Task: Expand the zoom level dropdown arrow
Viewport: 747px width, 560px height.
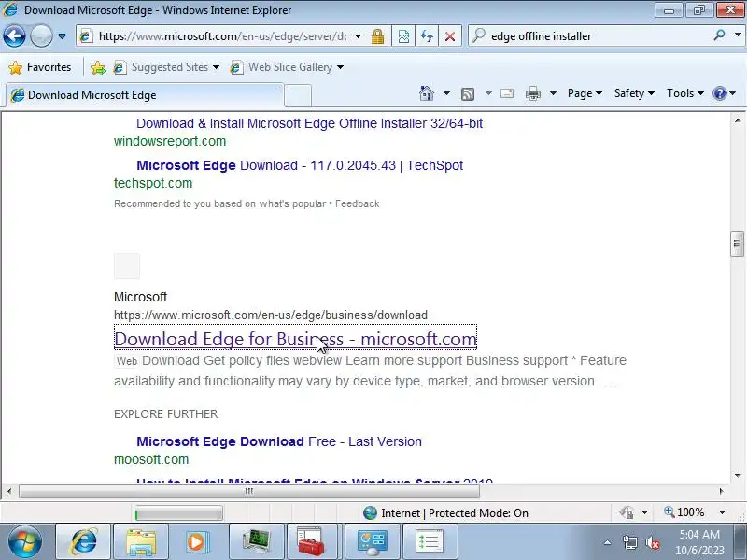Action: [x=722, y=512]
